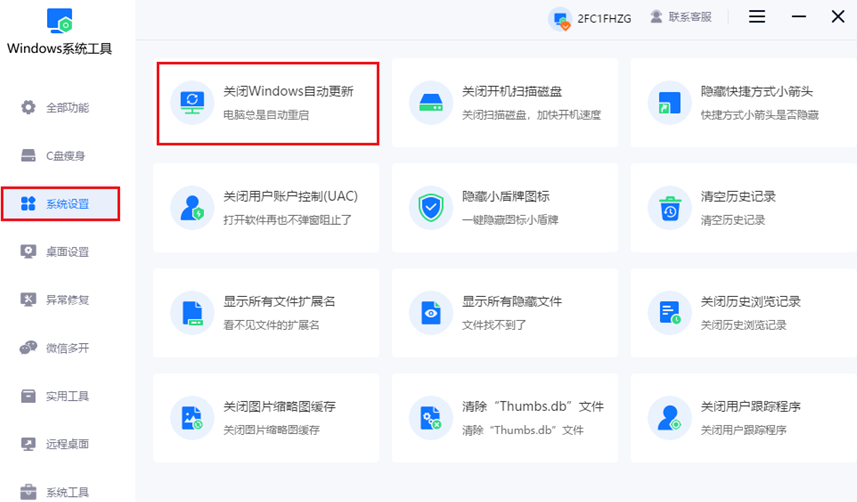Screen dimensions: 857x502
Task: Open 清空历史记录 card title
Action: click(738, 196)
